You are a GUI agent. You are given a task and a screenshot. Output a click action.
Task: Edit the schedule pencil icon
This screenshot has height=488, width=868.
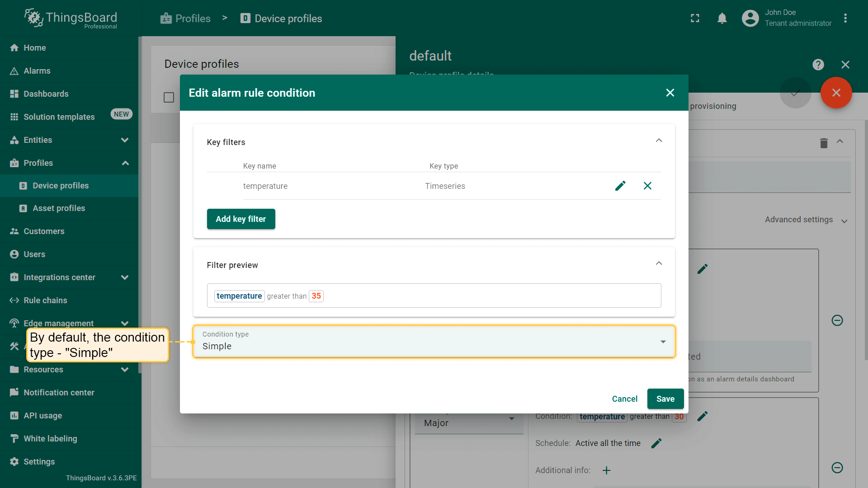[656, 443]
